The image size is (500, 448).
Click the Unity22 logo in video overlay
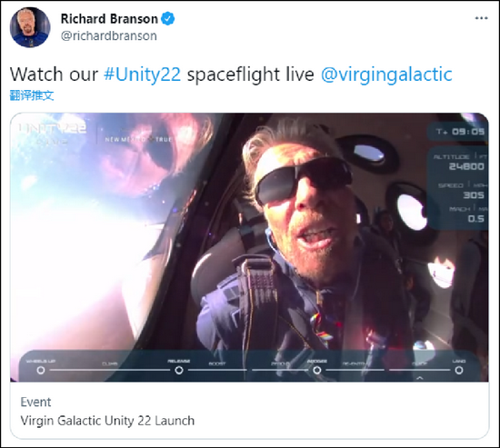53,134
